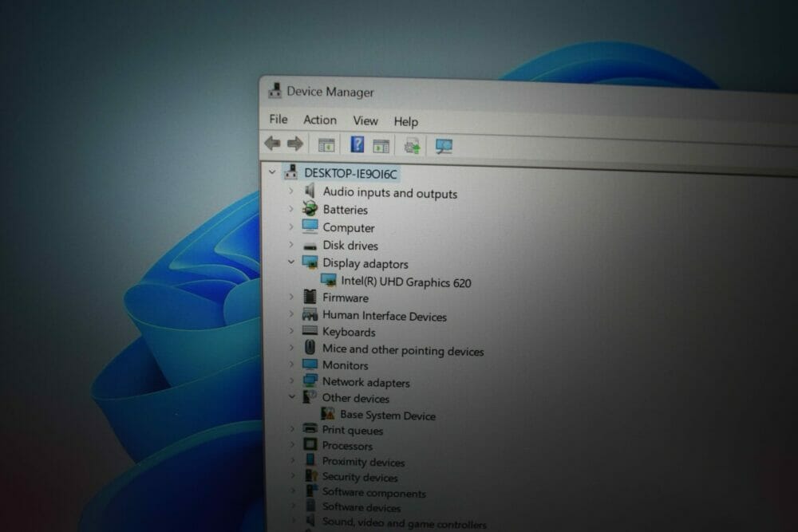Click the Back arrow toolbar button
This screenshot has width=798, height=532.
[272, 144]
